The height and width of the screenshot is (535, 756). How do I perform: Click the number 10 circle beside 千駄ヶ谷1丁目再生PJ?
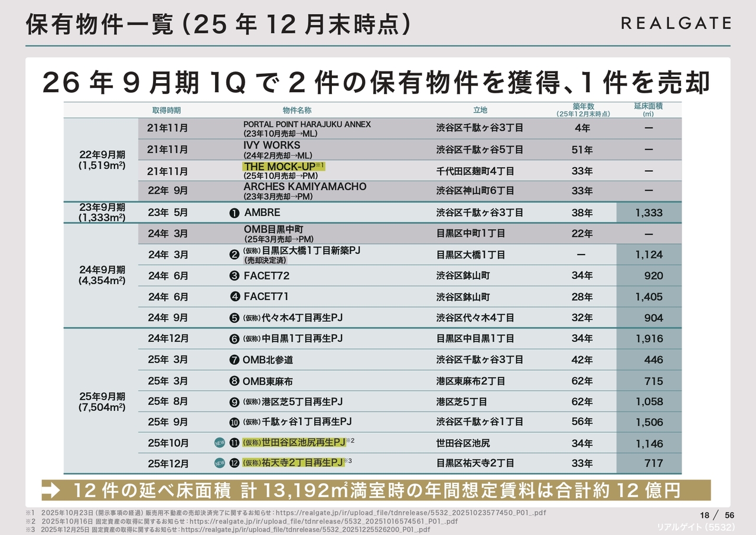coord(234,422)
